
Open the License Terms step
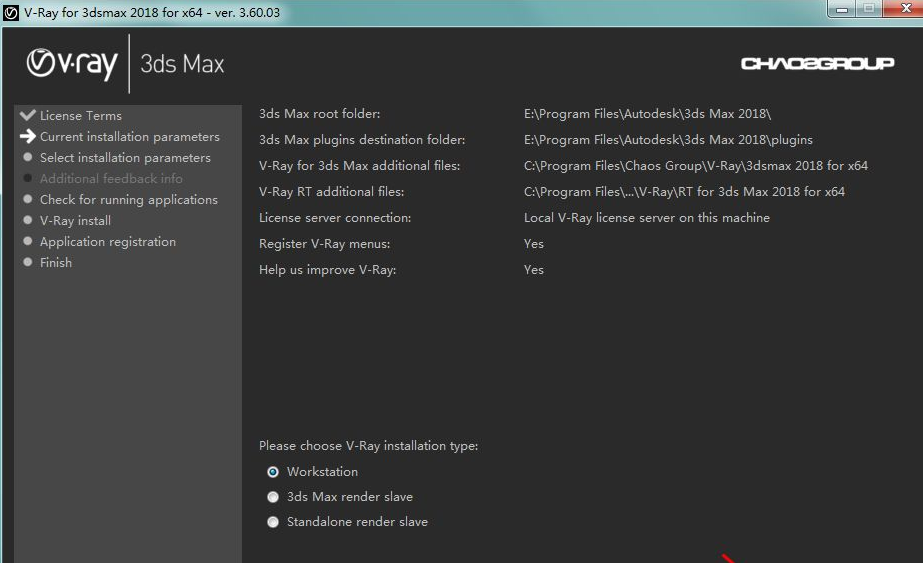click(x=81, y=115)
